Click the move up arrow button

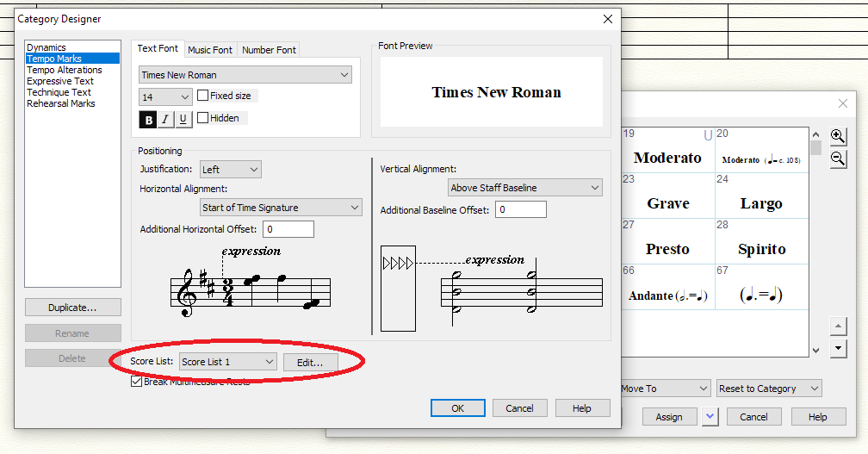tap(838, 327)
